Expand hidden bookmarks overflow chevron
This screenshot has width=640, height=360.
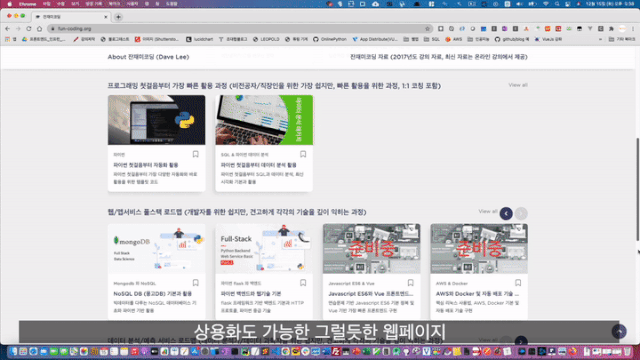pos(600,39)
